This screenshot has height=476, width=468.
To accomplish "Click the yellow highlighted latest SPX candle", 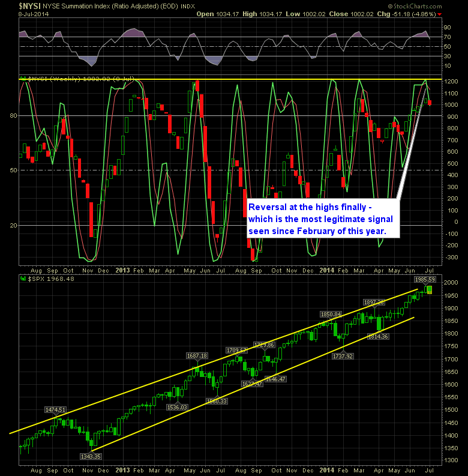I will [430, 290].
